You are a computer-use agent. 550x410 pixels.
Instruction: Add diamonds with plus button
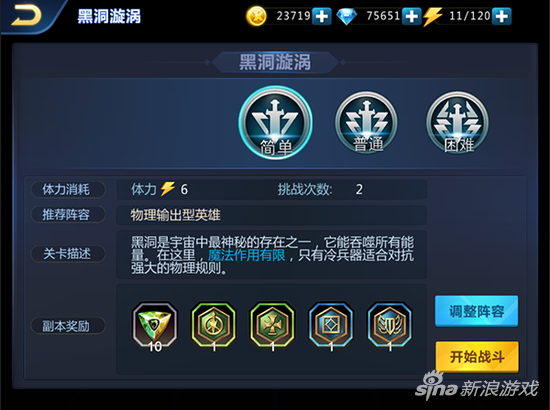click(411, 16)
